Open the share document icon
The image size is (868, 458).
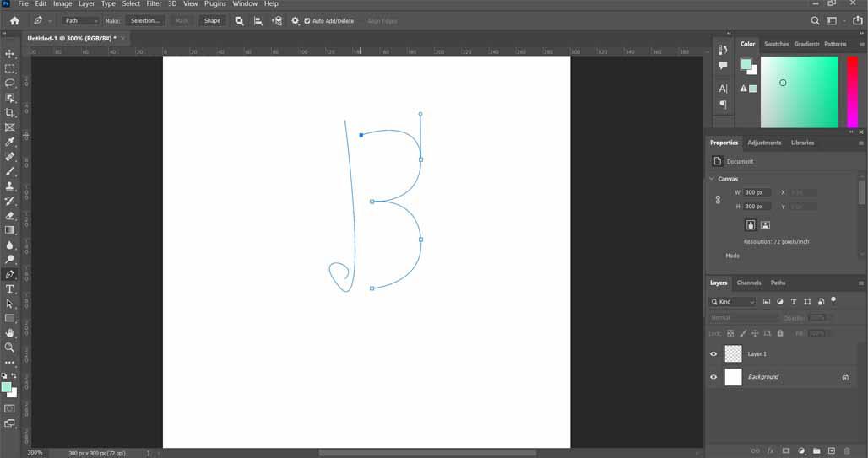(858, 21)
